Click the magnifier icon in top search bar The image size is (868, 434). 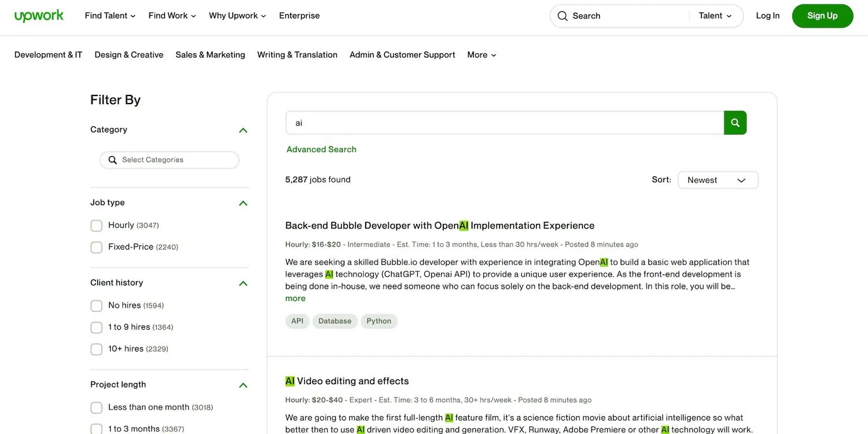pos(562,16)
